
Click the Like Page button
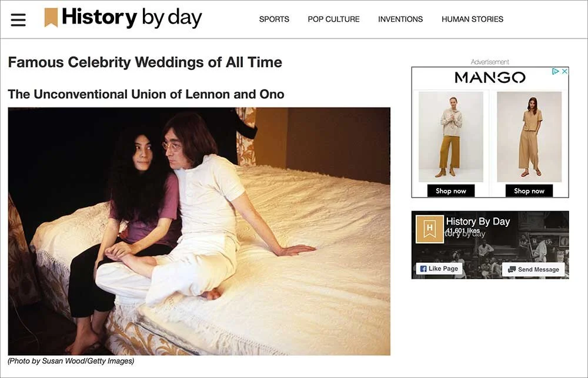click(439, 269)
